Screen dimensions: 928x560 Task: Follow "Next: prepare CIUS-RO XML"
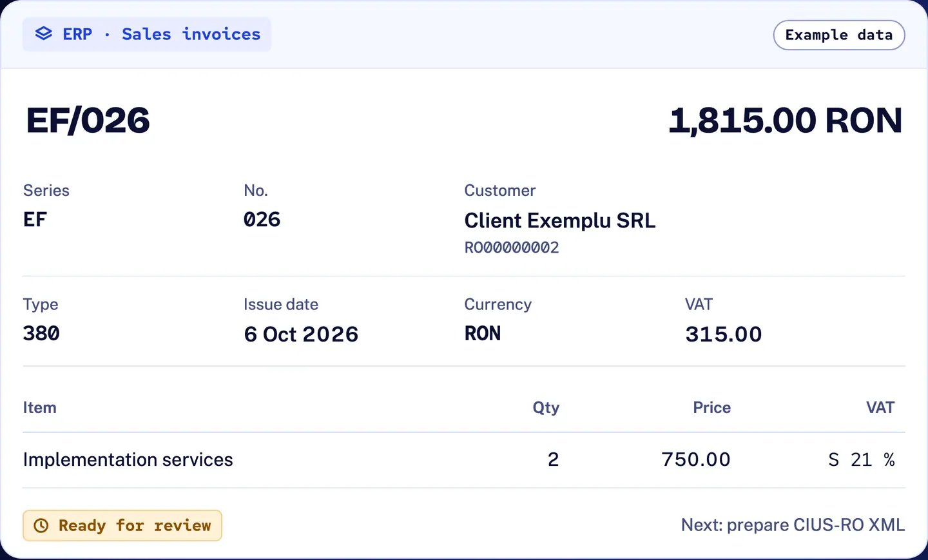click(x=793, y=525)
